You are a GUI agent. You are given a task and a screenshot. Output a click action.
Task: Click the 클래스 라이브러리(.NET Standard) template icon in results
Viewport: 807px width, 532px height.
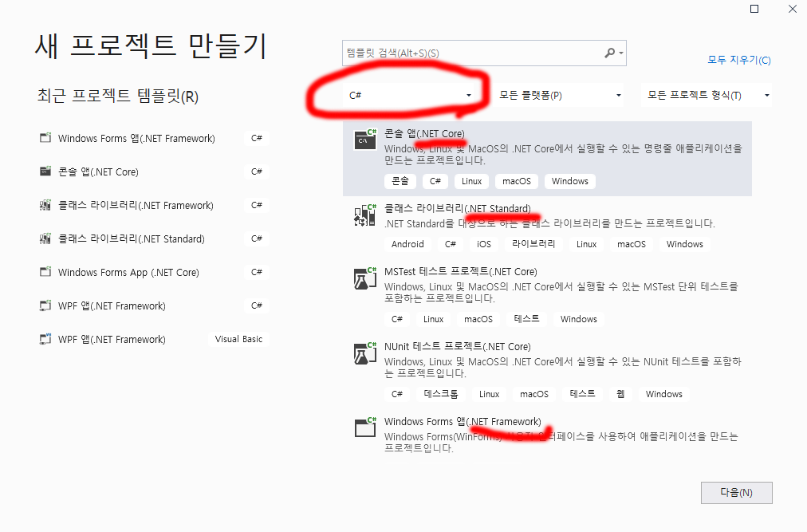365,215
